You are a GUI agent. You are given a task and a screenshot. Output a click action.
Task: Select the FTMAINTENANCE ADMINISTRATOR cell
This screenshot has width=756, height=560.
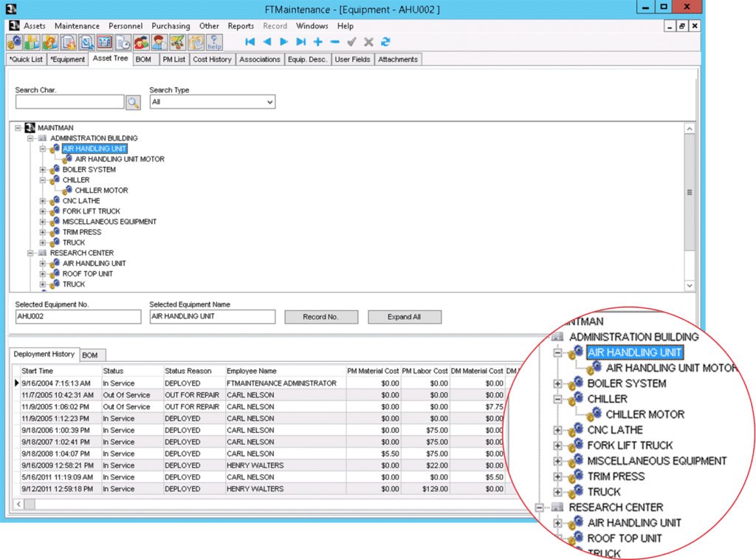tap(285, 383)
